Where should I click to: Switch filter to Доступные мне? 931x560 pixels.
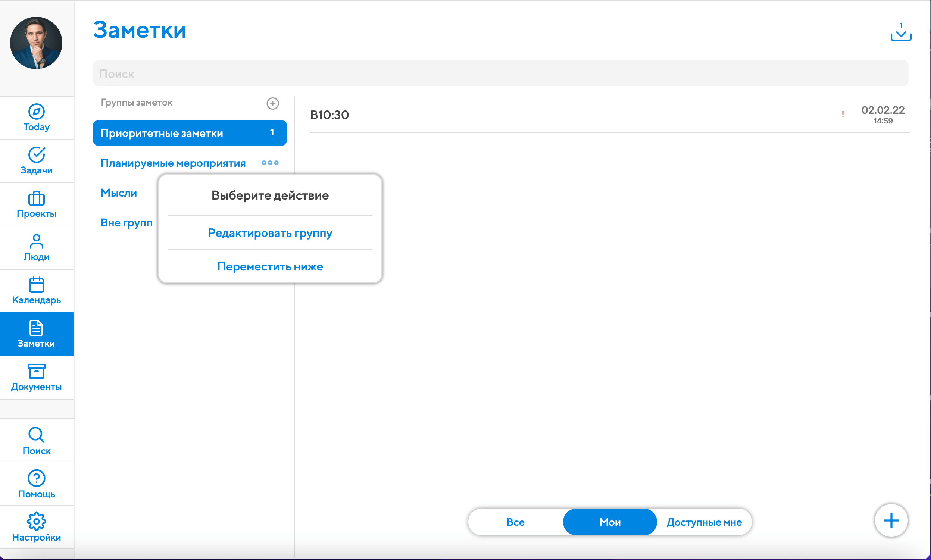(704, 522)
